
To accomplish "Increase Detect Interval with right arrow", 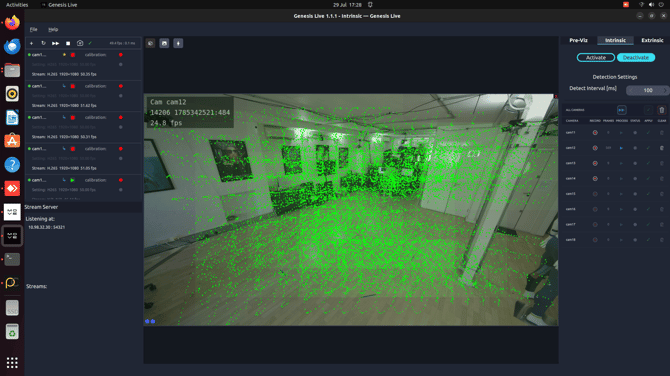I will (665, 90).
